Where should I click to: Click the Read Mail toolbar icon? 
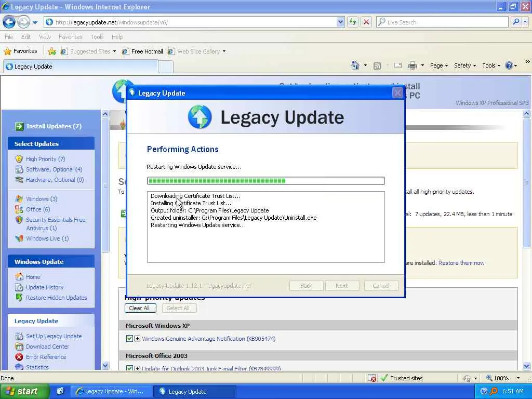point(398,65)
